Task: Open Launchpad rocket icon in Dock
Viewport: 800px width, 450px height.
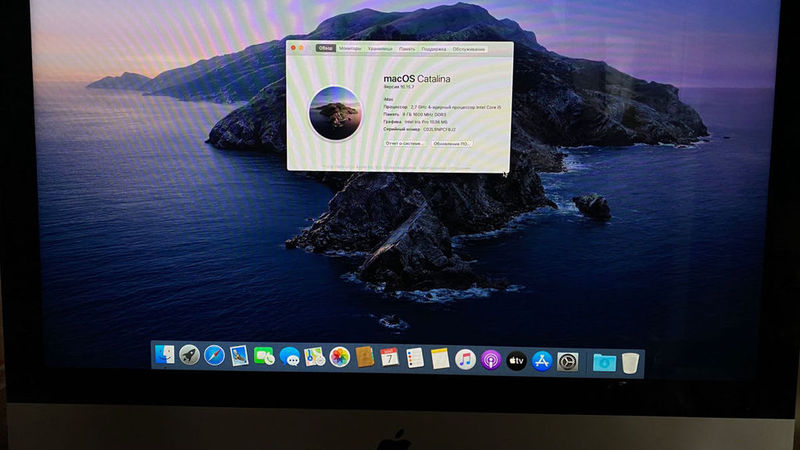Action: click(189, 355)
